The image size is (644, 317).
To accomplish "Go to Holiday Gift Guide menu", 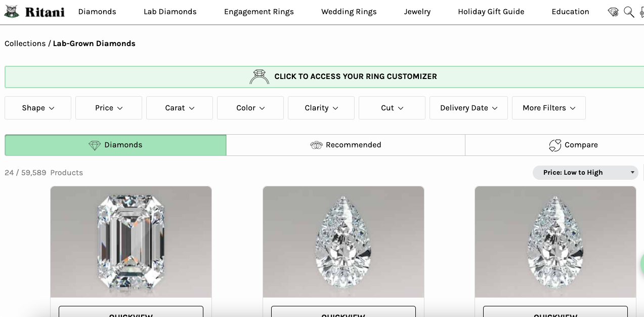I will coord(491,12).
